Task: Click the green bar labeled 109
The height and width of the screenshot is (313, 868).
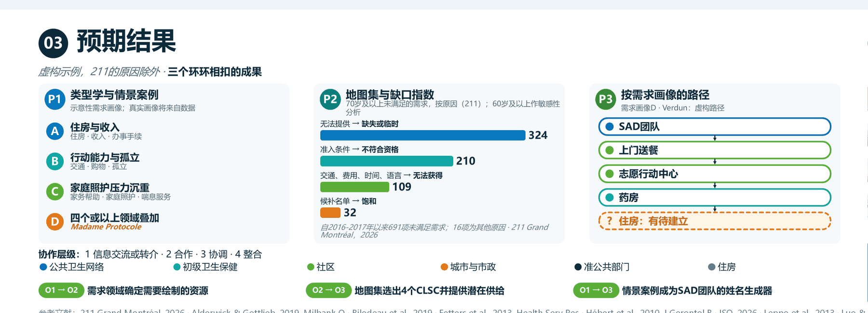Action: [354, 187]
